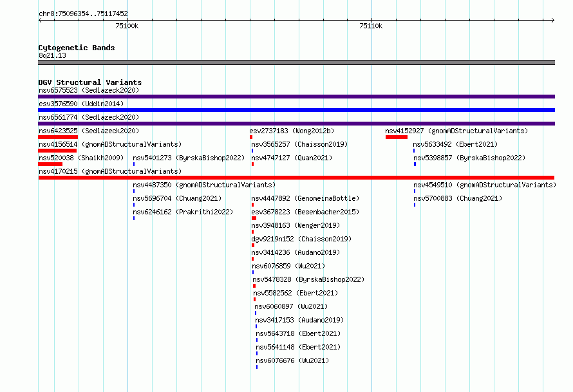Open nsv4747127 (Quan2021) variant
This screenshot has width=573, height=392.
(292, 158)
